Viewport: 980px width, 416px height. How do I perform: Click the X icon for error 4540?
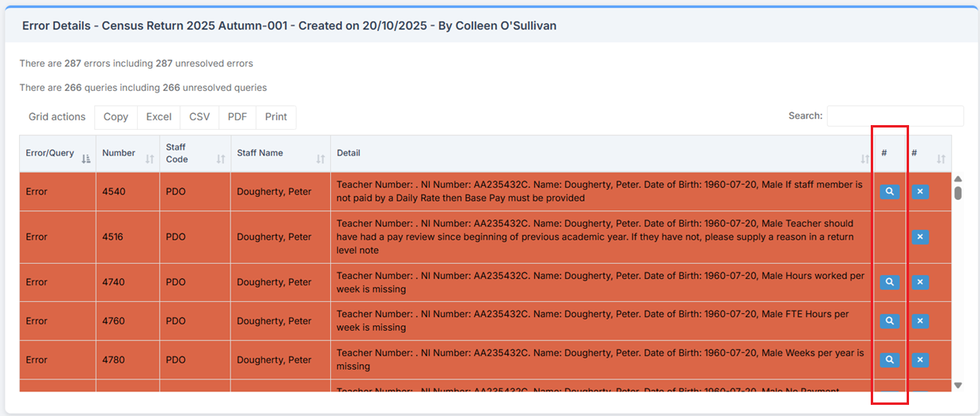click(x=920, y=192)
